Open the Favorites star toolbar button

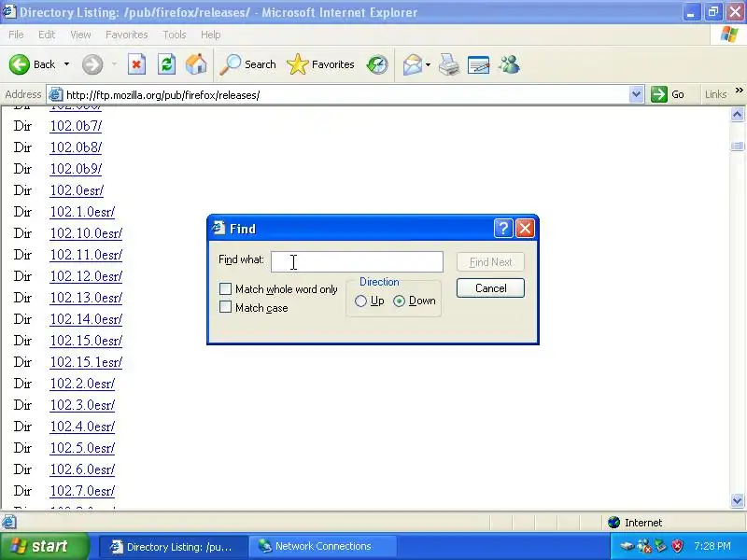[x=320, y=64]
